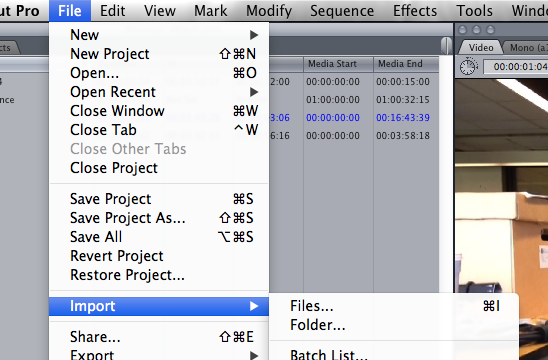Viewport: 548px width, 360px height.
Task: Expand the New submenu arrow
Action: tap(254, 35)
